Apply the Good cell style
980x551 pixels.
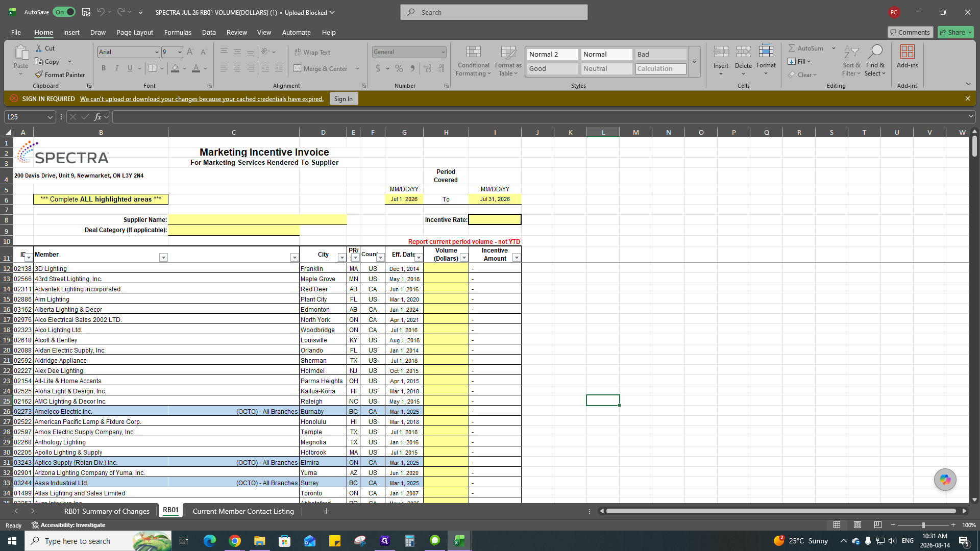552,68
